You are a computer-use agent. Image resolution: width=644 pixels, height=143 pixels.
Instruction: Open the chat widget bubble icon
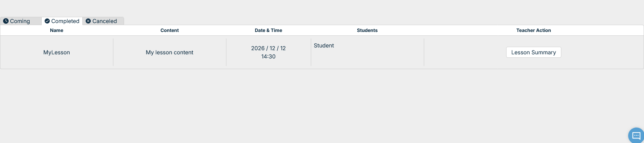636,135
